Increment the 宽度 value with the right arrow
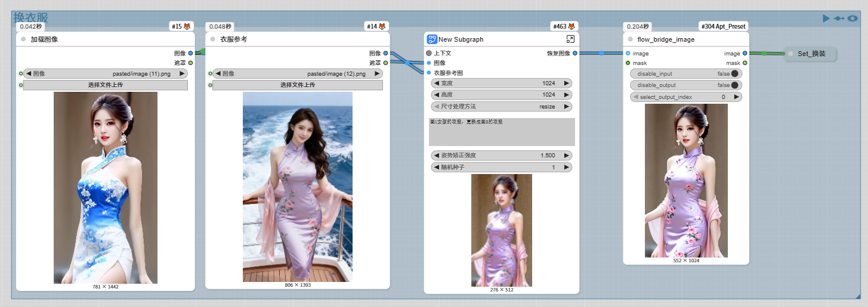Screen dimensions: 868x307 point(567,83)
